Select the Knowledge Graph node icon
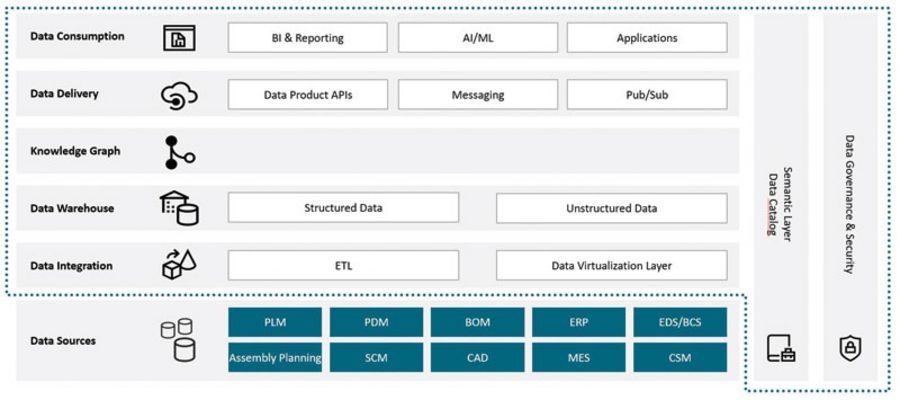This screenshot has width=900, height=400. pyautogui.click(x=180, y=151)
